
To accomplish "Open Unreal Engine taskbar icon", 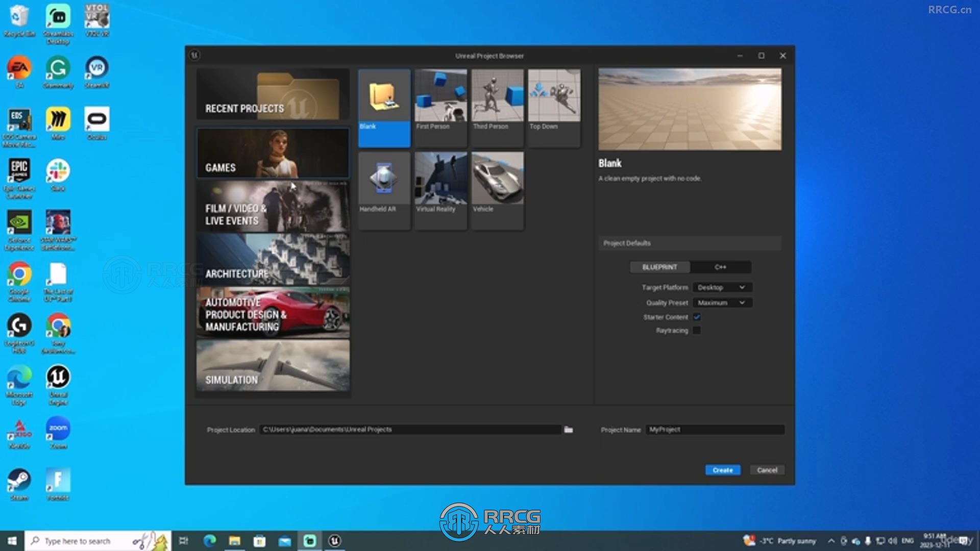I will click(x=335, y=541).
